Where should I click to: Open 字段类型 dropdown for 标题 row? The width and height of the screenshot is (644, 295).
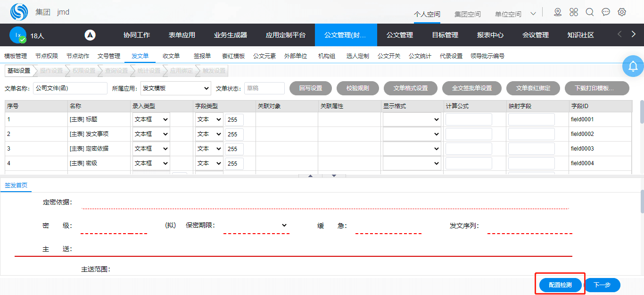coord(209,120)
